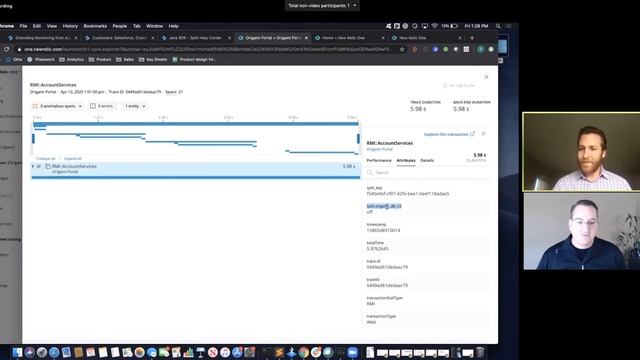Close the span details side panel
640x360 pixels.
tap(484, 134)
